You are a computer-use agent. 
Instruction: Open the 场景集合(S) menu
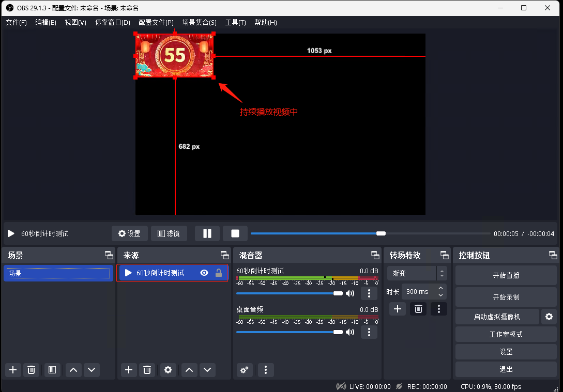[199, 23]
